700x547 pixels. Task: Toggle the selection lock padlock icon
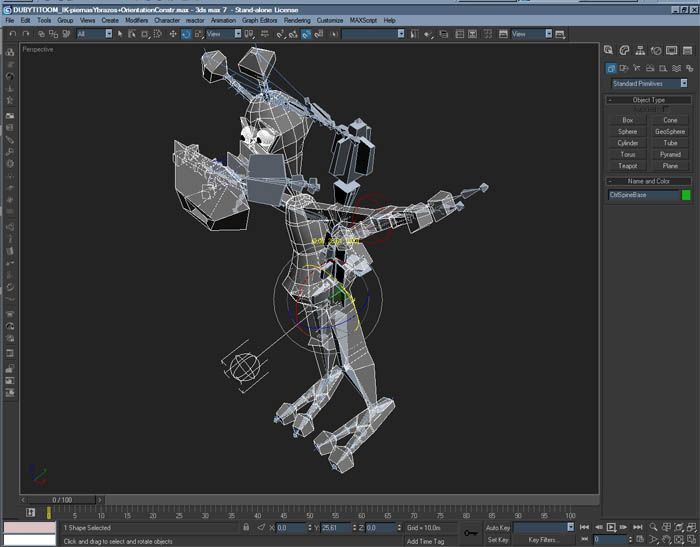(246, 527)
